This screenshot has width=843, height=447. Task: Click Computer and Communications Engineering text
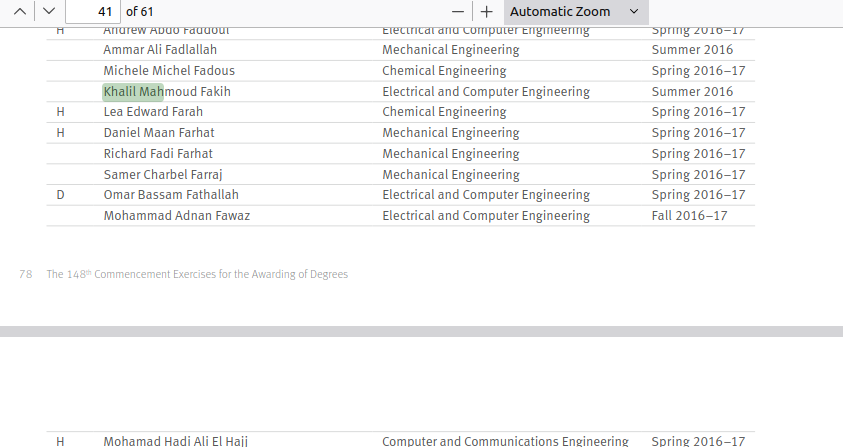[x=505, y=441]
